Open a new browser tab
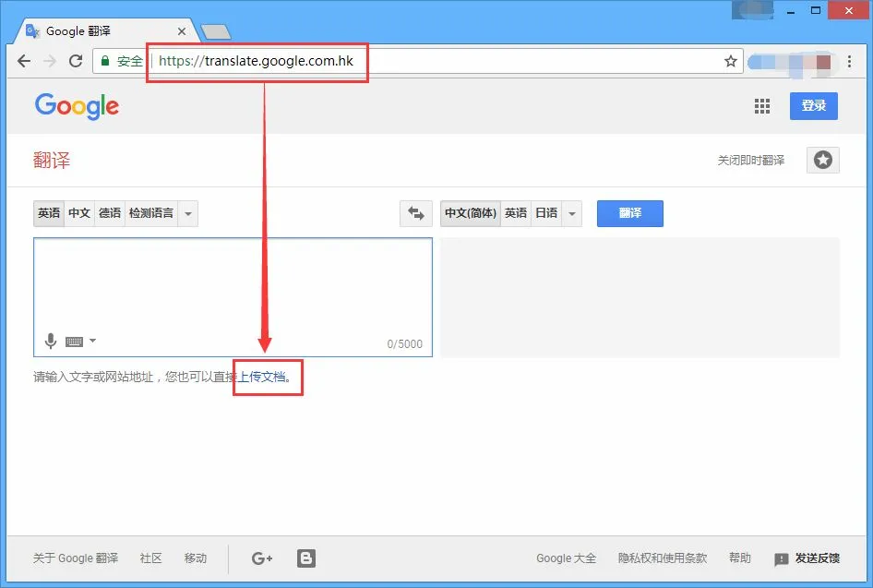The height and width of the screenshot is (588, 873). pyautogui.click(x=216, y=31)
